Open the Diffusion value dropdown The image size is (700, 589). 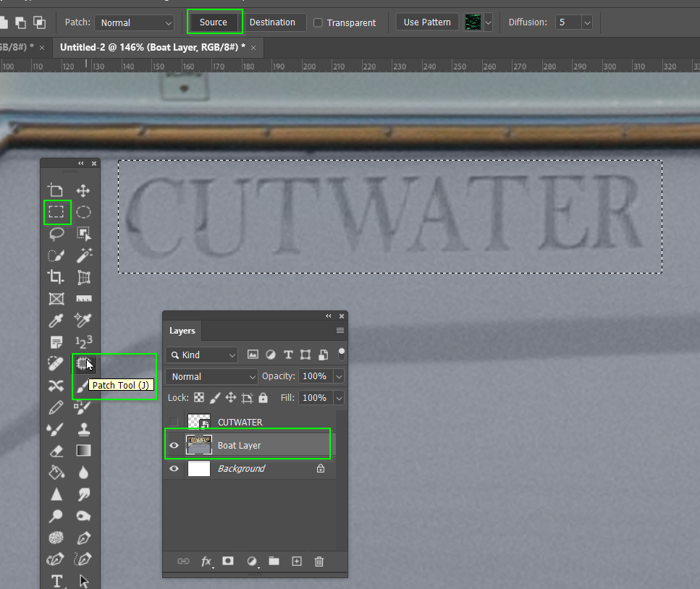[574, 22]
